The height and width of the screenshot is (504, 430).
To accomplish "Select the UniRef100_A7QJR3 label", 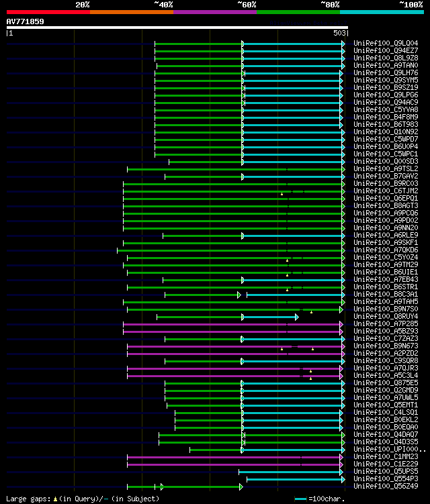I will (386, 368).
